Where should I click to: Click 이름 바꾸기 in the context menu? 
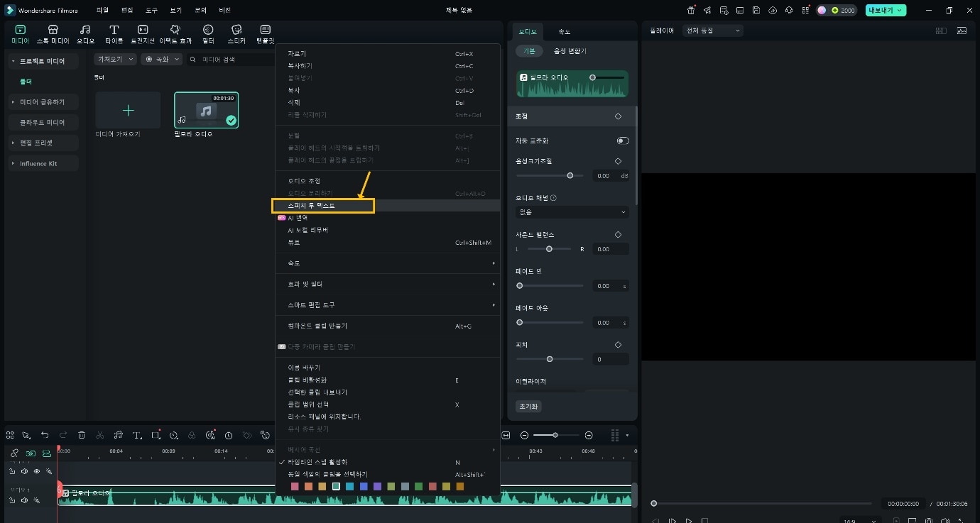coord(388,368)
